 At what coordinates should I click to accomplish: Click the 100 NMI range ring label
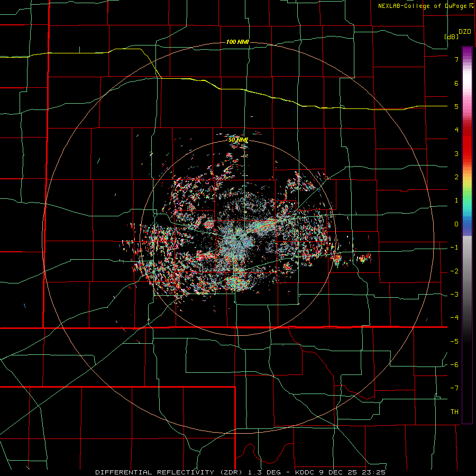237,42
